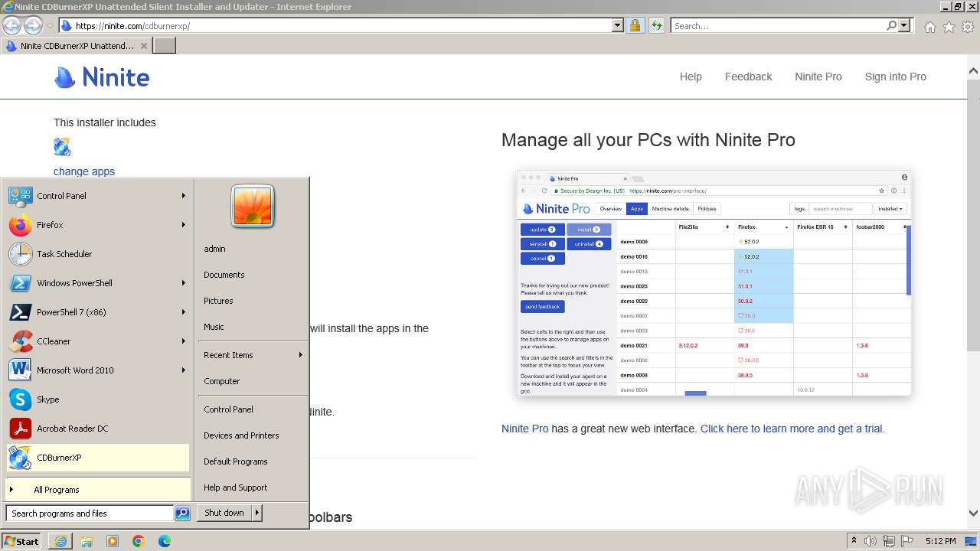980x551 pixels.
Task: Click Internet Explorer taskbar icon
Action: pyautogui.click(x=60, y=541)
